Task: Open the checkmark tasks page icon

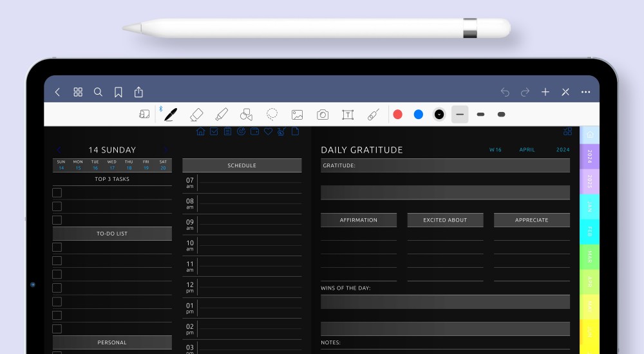Action: click(x=214, y=131)
